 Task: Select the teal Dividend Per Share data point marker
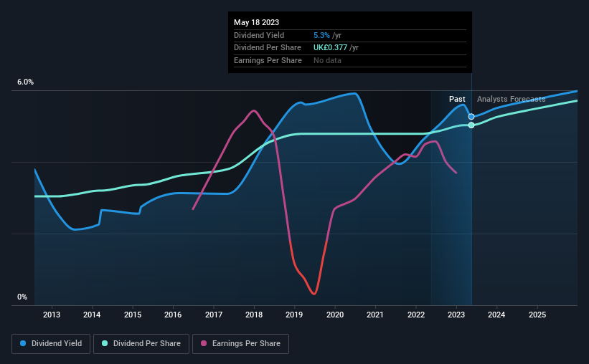471,125
